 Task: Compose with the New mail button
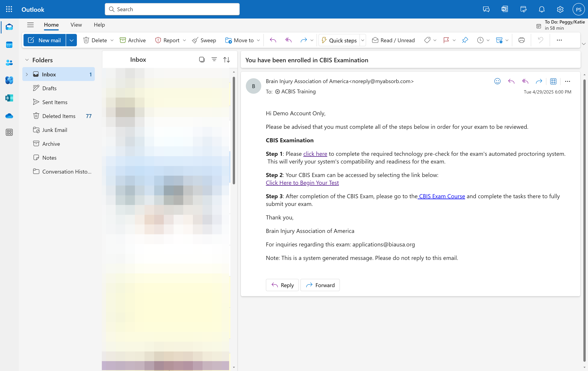(x=45, y=40)
